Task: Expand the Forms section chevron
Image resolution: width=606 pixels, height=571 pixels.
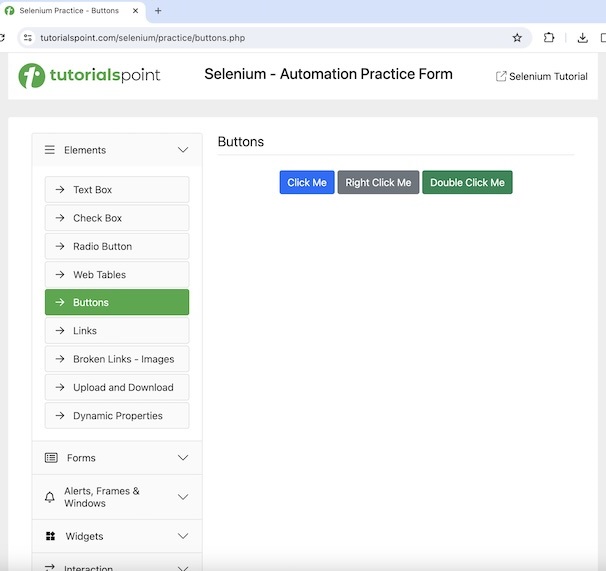Action: 183,458
